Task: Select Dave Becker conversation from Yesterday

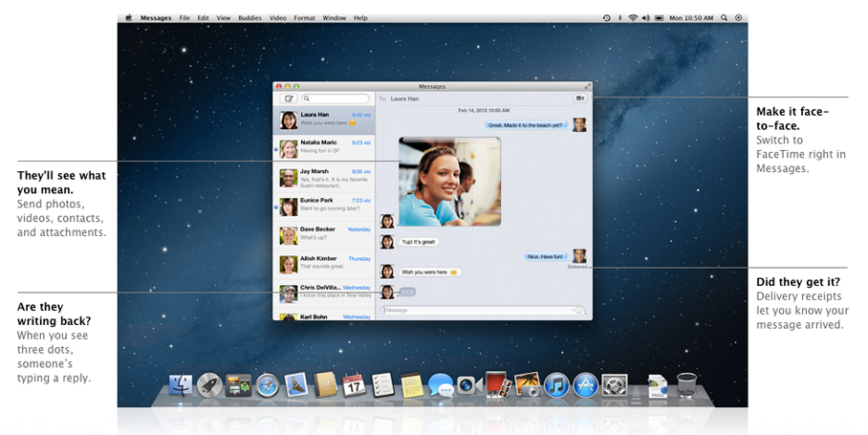Action: (x=324, y=236)
